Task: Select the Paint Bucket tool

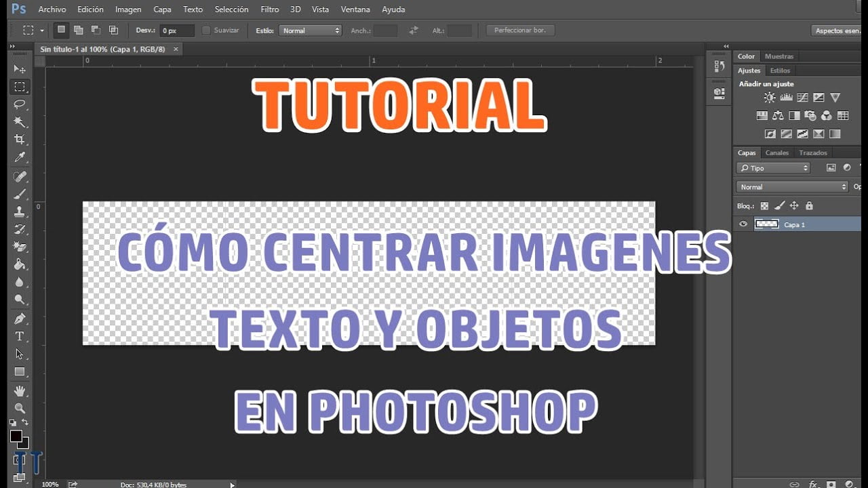Action: (x=20, y=265)
